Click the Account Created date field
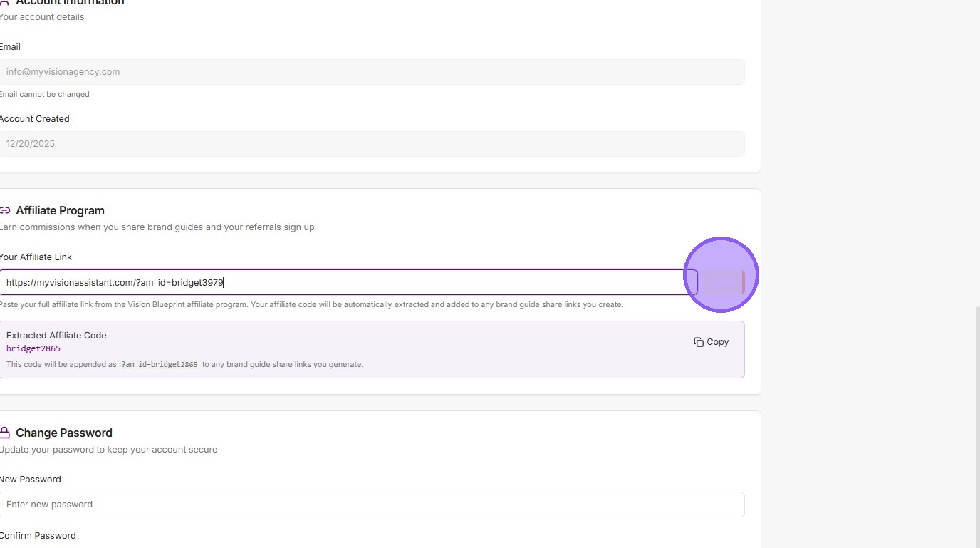 pyautogui.click(x=372, y=144)
